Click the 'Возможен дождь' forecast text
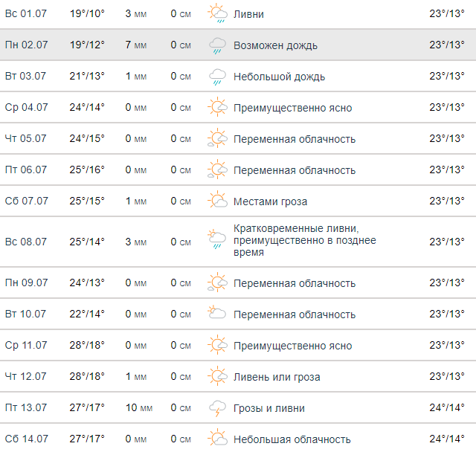476x452 pixels. 275,45
